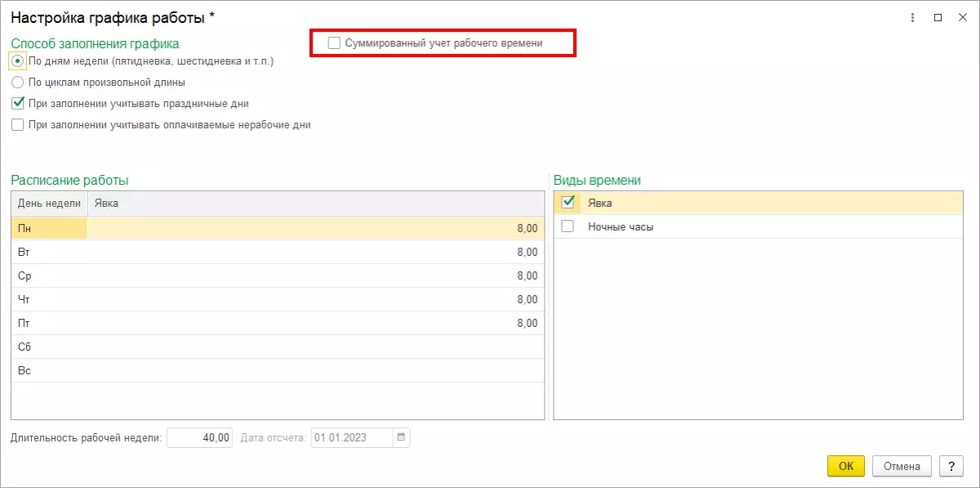Check При заполнении учитывать оплачиваемые нерабочие дни
The height and width of the screenshot is (488, 980).
[x=17, y=125]
